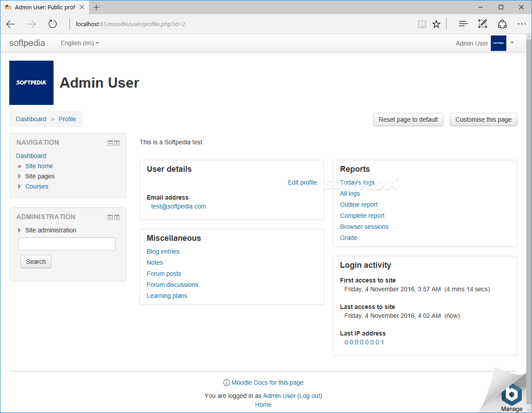
Task: Click Home link in footer
Action: point(263,405)
